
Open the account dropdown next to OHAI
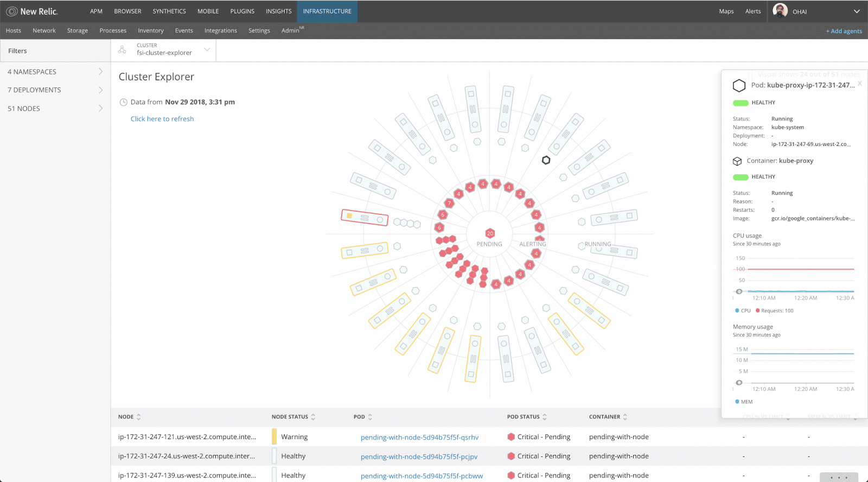(x=857, y=11)
